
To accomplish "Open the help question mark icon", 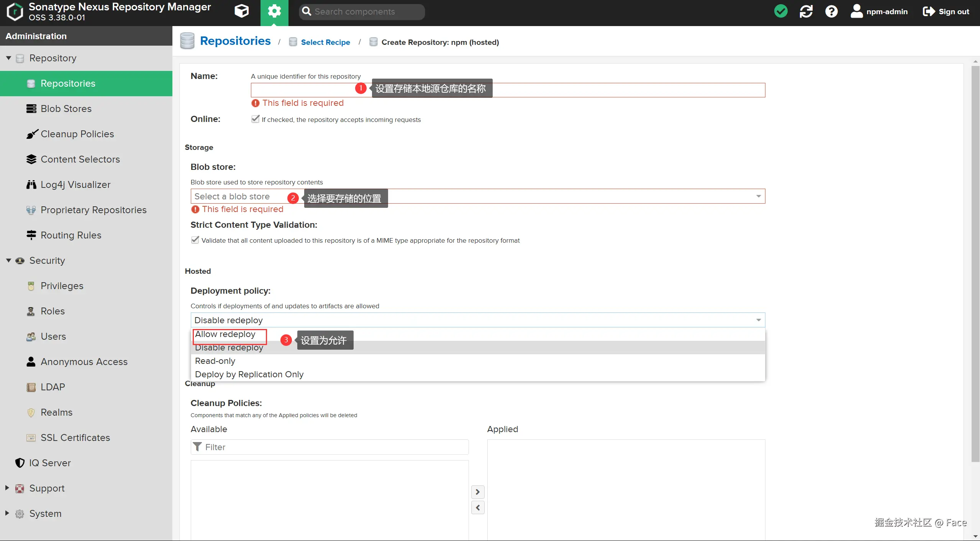I will (831, 12).
